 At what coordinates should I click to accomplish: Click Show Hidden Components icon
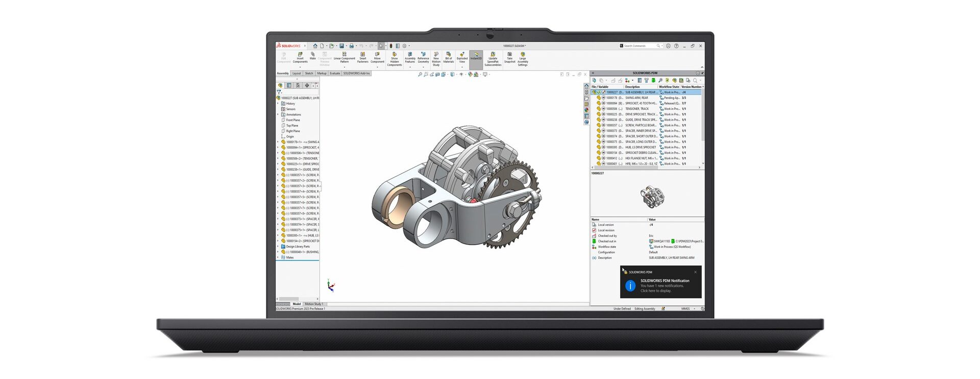[x=394, y=58]
